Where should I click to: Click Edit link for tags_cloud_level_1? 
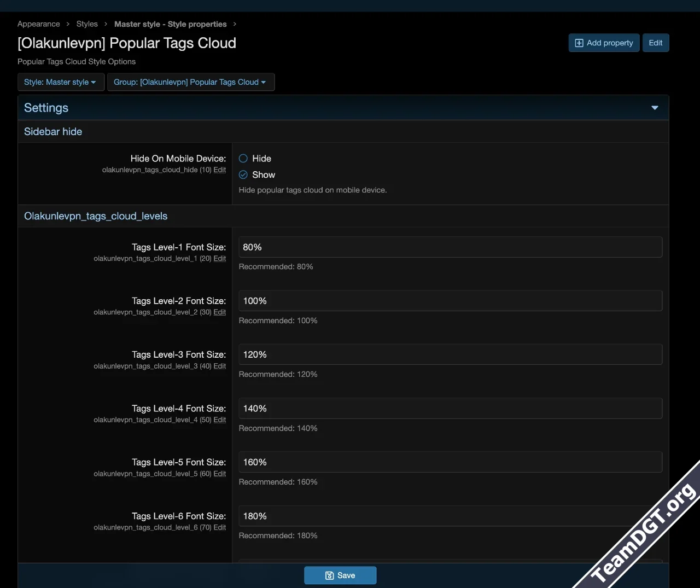[220, 259]
